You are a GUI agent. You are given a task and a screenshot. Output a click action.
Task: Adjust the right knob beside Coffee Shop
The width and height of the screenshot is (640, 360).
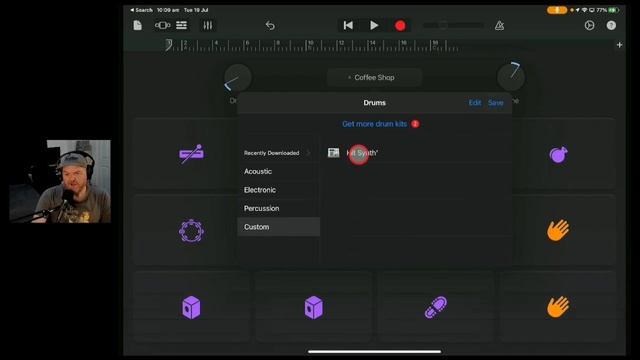(x=511, y=77)
